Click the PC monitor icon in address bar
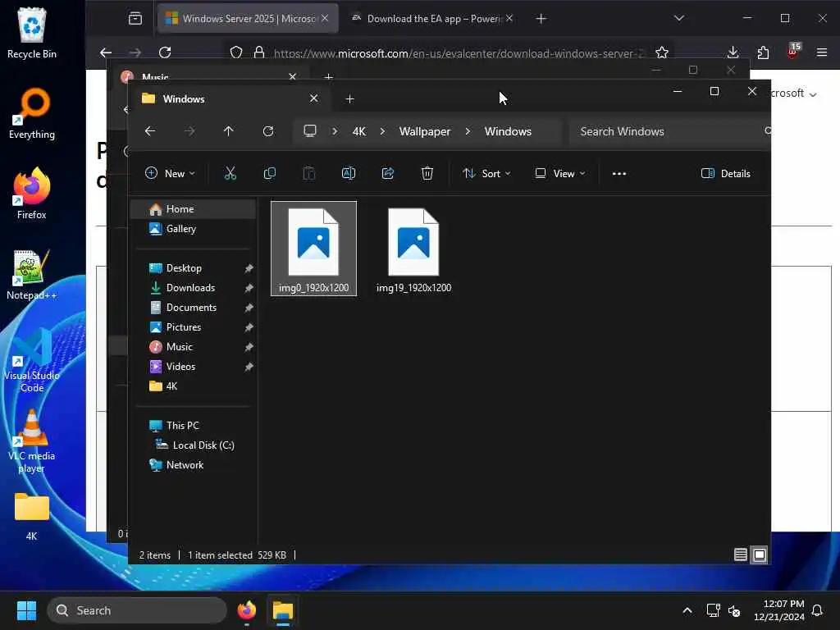The width and height of the screenshot is (840, 630). click(309, 131)
